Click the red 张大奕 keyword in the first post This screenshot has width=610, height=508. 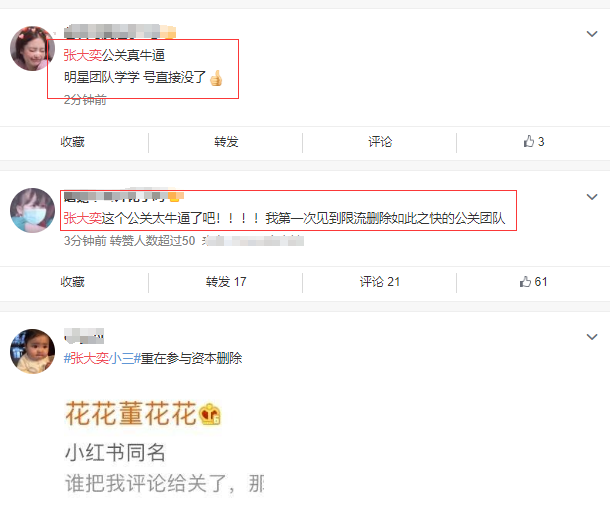pyautogui.click(x=82, y=55)
